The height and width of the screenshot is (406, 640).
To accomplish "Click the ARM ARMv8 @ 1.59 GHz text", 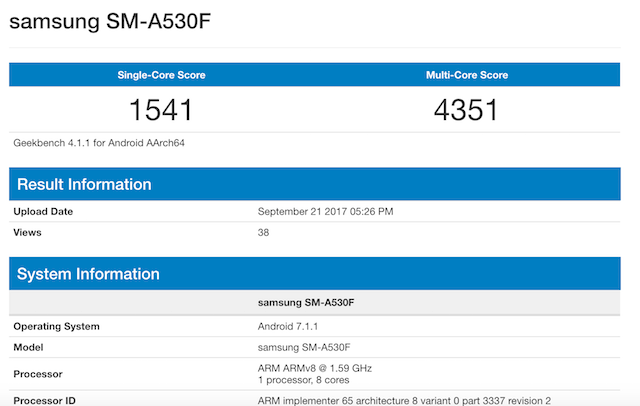I will (314, 368).
